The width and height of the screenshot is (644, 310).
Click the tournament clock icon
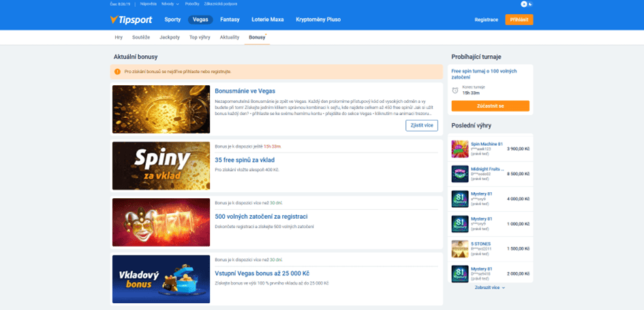tap(455, 91)
